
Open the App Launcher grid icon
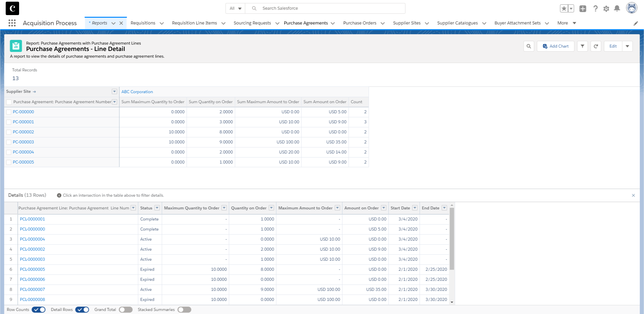tap(12, 23)
